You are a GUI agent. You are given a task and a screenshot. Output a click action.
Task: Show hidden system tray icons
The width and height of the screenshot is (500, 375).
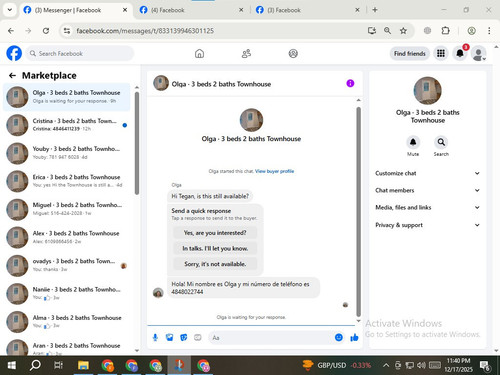tap(386, 365)
